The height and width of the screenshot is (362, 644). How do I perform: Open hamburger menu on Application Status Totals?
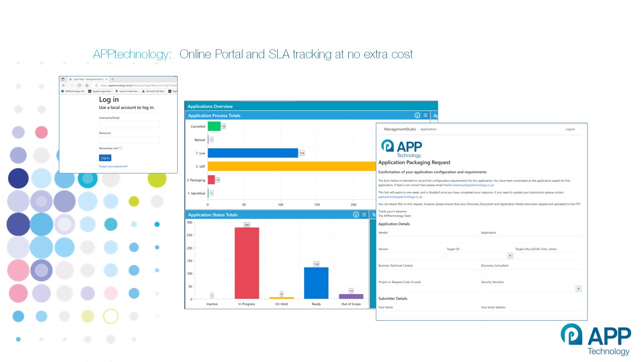(x=364, y=215)
